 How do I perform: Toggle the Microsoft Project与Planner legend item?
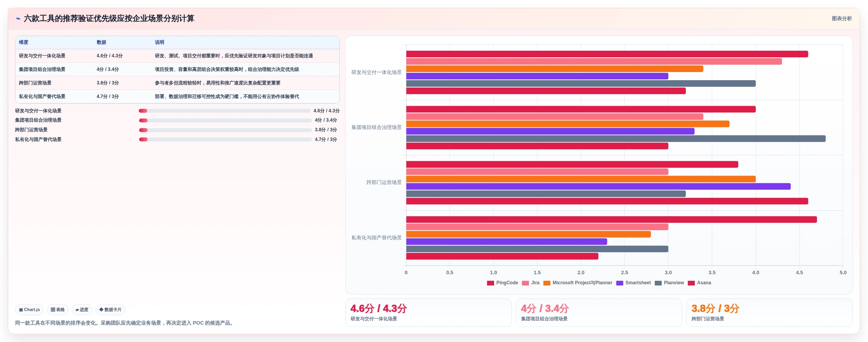(578, 283)
